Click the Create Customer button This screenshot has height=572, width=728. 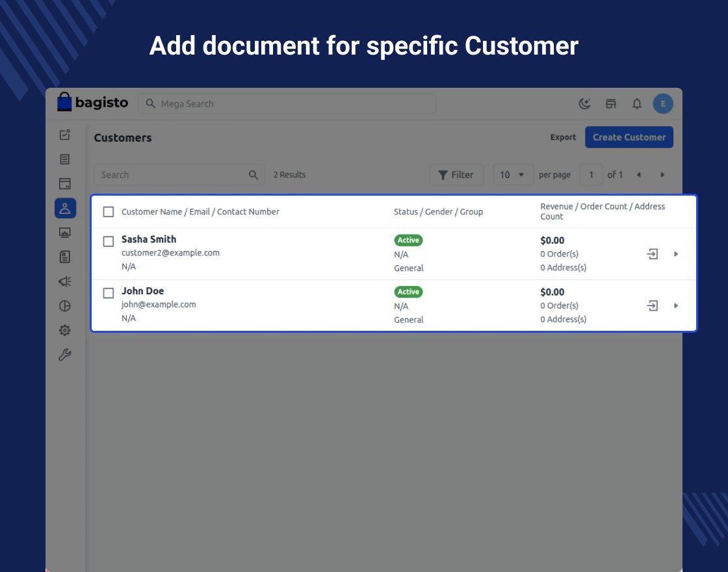pos(629,137)
